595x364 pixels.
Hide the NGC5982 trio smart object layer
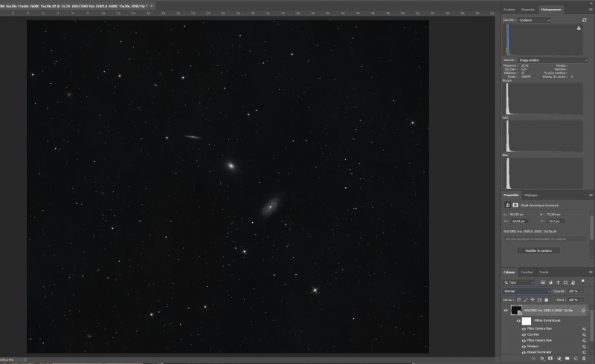[506, 311]
